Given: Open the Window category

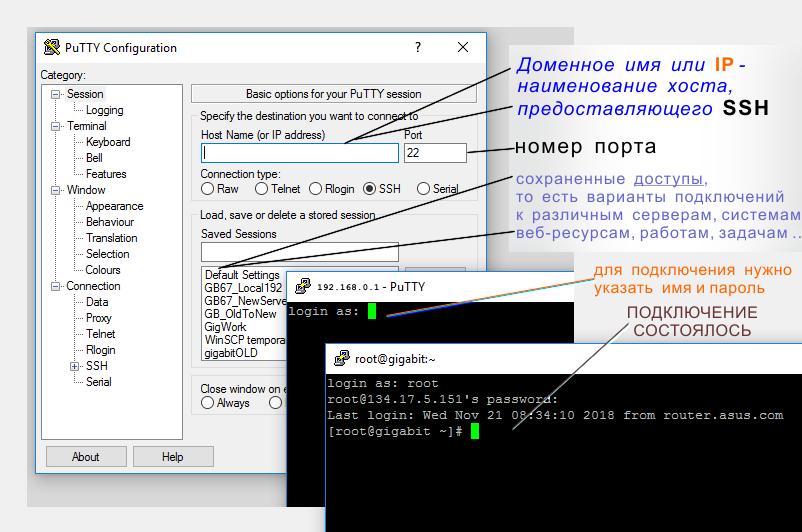Looking at the screenshot, I should 86,190.
